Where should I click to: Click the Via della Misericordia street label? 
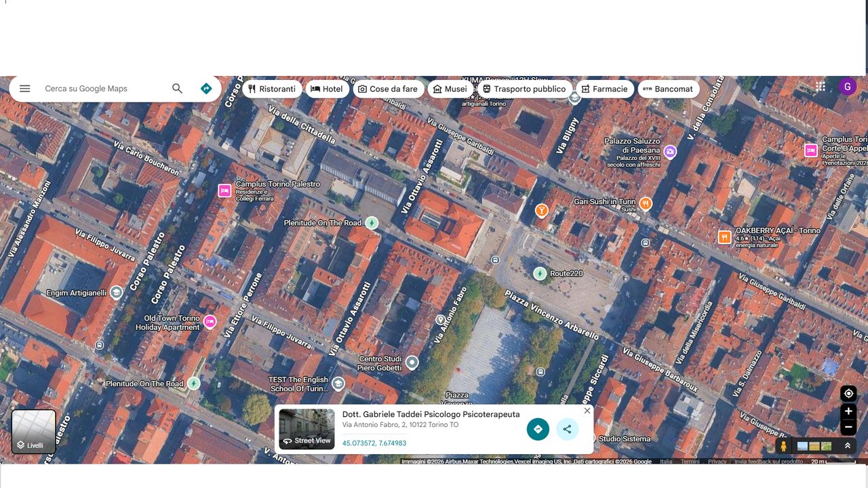pos(693,334)
